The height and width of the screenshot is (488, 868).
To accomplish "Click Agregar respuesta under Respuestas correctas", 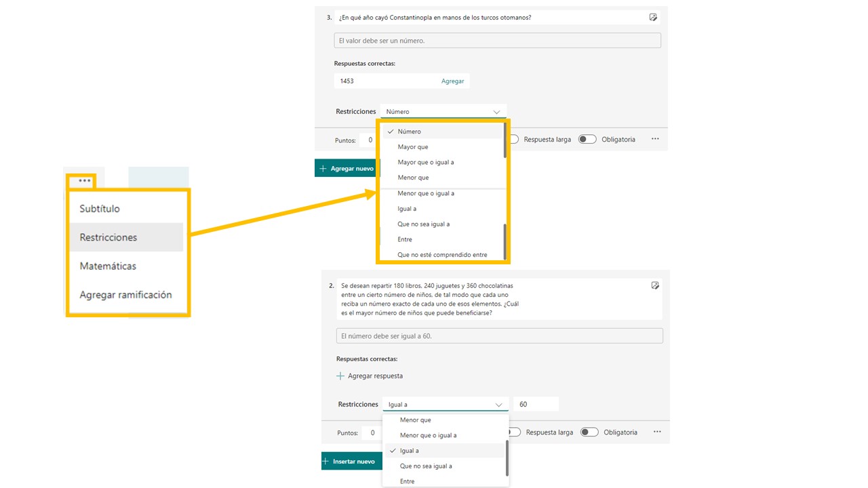I will click(370, 376).
